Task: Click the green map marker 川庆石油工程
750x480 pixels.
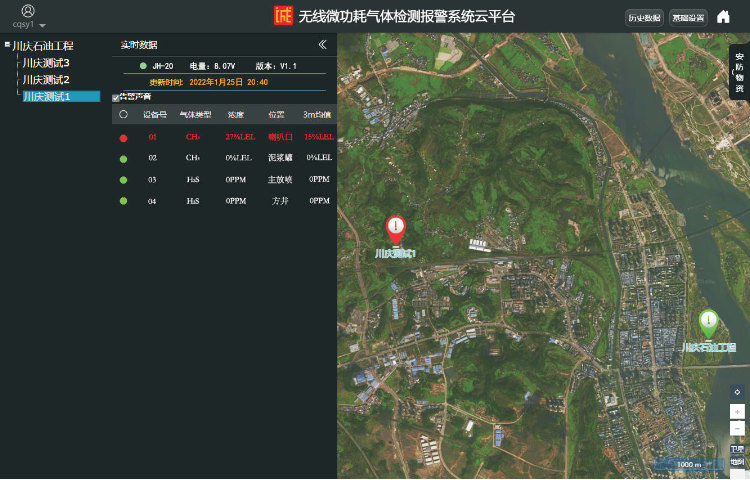Action: coord(708,324)
